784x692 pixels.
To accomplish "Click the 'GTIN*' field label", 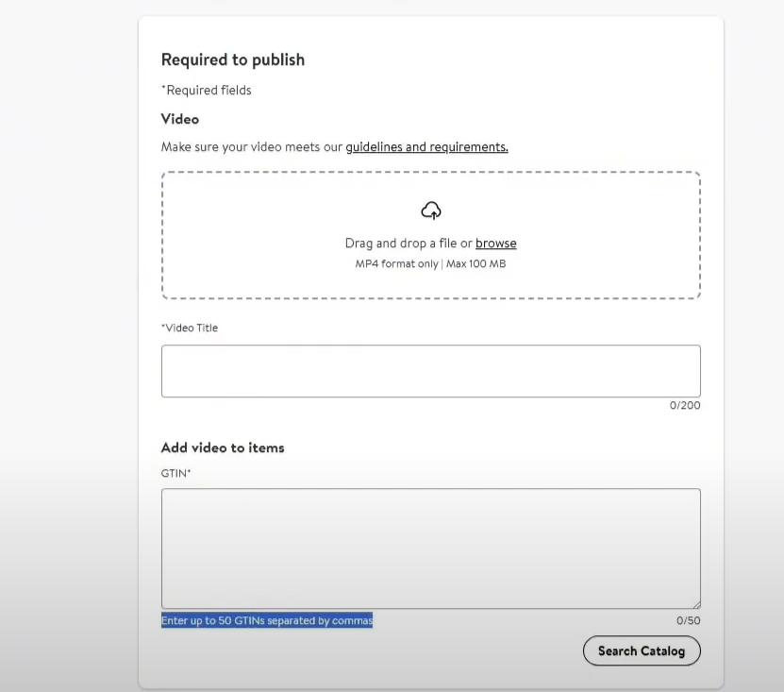I will tap(176, 473).
